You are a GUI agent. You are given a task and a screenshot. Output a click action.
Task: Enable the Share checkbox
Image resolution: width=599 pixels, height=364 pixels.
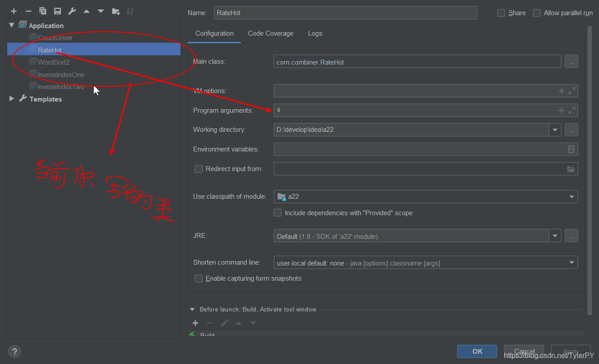click(501, 13)
